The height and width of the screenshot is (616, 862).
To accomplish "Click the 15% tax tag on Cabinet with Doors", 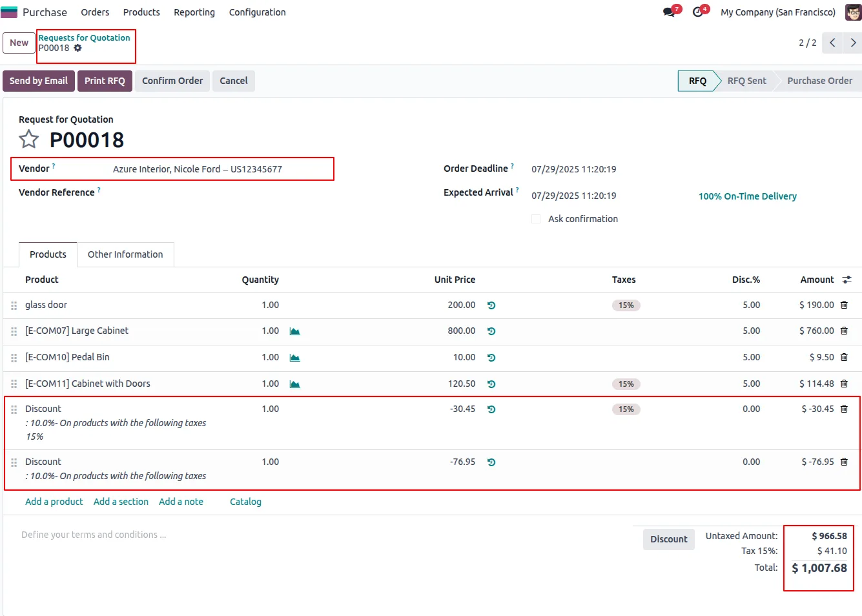I will coord(626,384).
